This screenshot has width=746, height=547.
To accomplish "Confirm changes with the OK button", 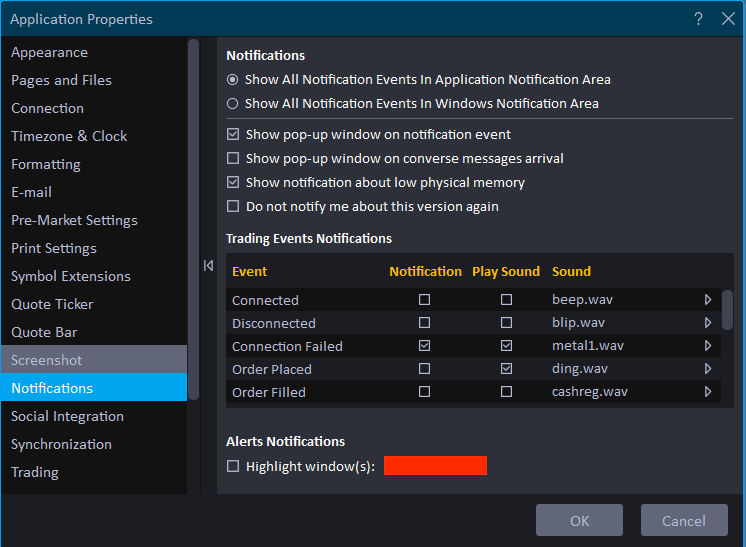I will coord(579,520).
